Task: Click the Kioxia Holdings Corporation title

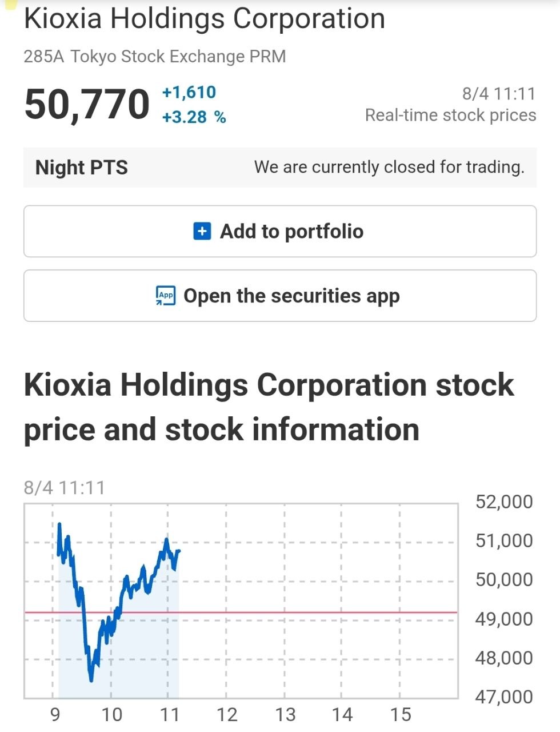Action: click(205, 18)
